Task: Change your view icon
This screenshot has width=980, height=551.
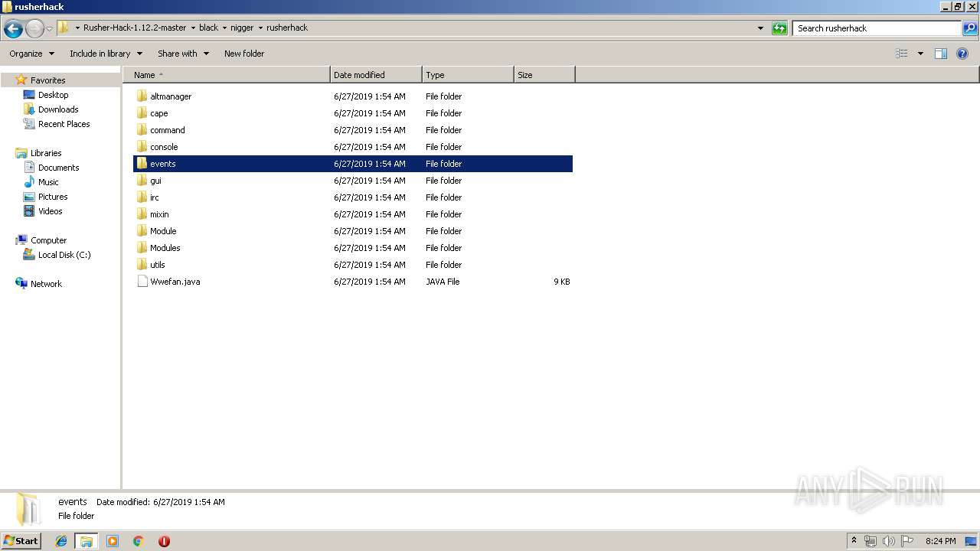Action: (x=902, y=54)
